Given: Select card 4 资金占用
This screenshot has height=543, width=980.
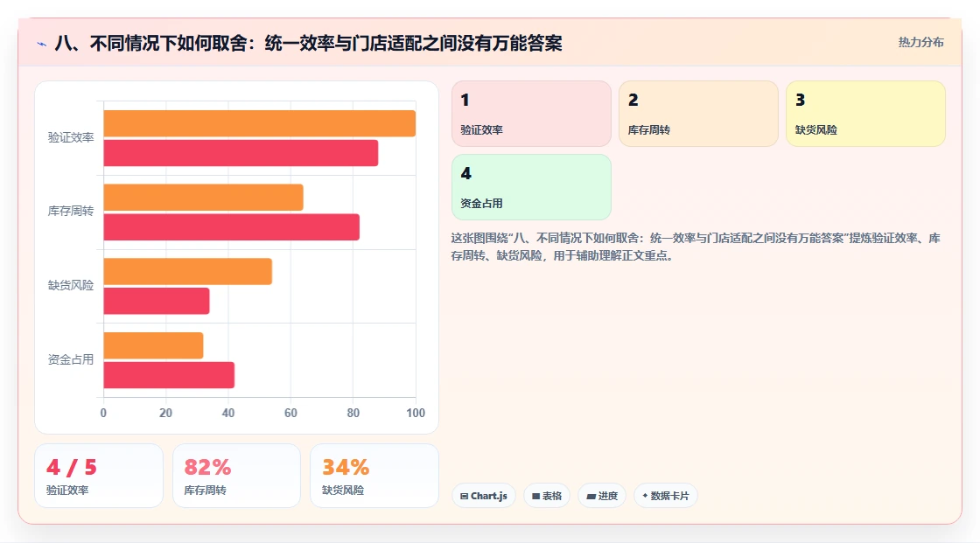Looking at the screenshot, I should click(x=531, y=187).
